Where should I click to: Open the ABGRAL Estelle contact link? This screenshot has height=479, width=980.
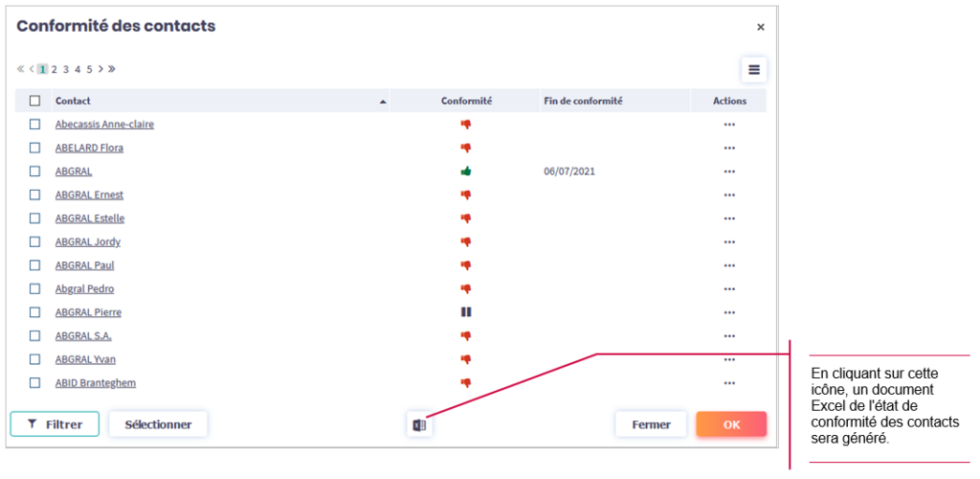click(90, 218)
